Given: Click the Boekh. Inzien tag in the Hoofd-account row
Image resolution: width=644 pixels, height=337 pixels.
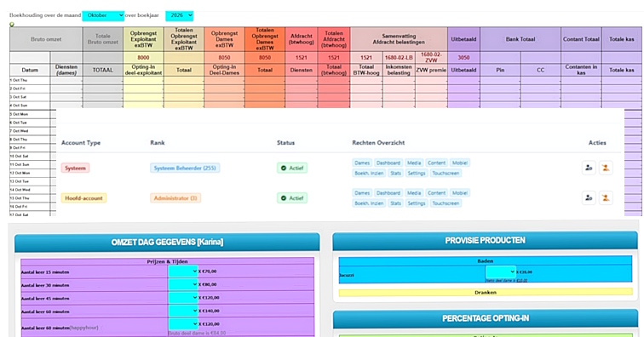Looking at the screenshot, I should point(369,203).
